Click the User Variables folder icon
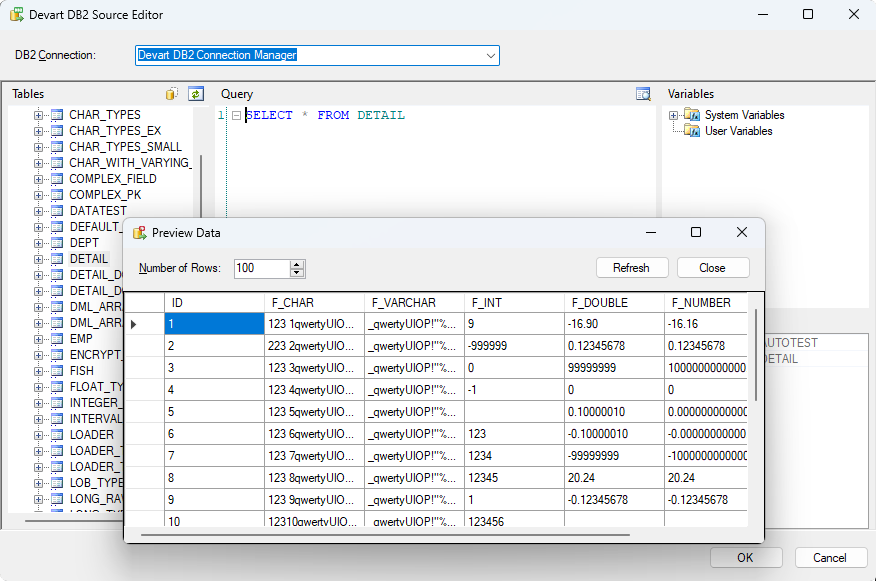The image size is (876, 581). [x=693, y=131]
